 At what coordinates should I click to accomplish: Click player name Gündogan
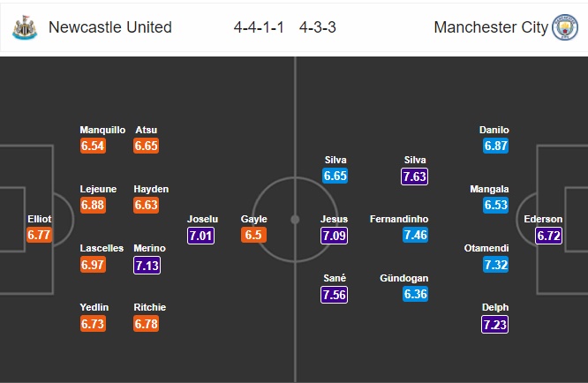(x=403, y=278)
